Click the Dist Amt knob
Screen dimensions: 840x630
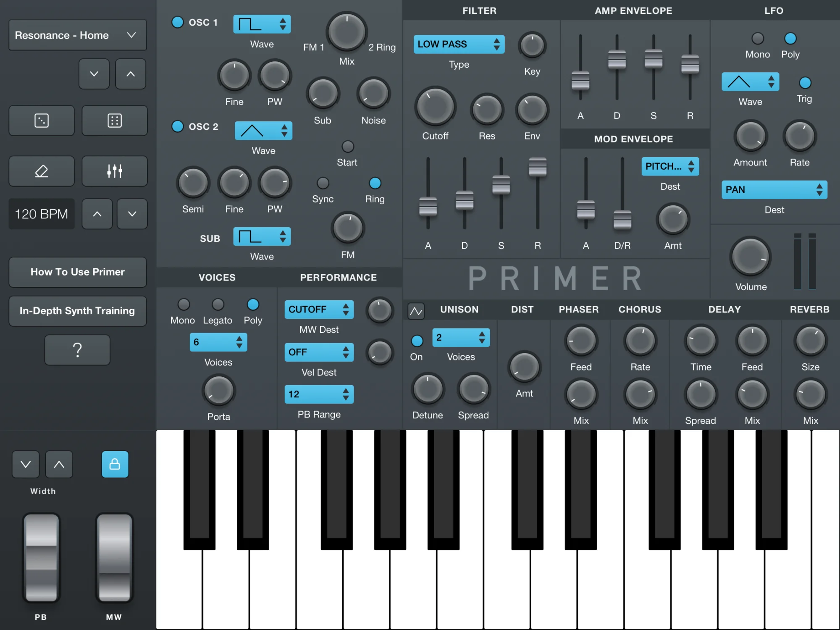click(x=525, y=367)
